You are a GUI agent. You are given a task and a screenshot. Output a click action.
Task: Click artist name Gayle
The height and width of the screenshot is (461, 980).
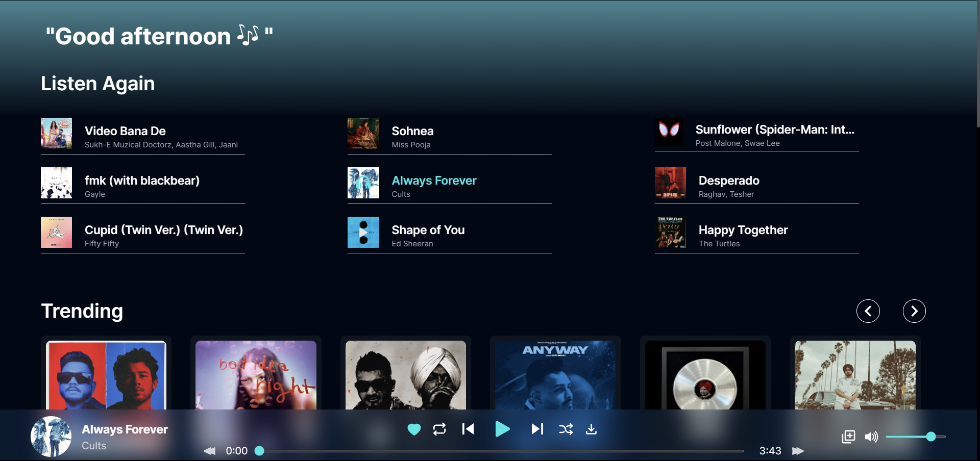(95, 194)
